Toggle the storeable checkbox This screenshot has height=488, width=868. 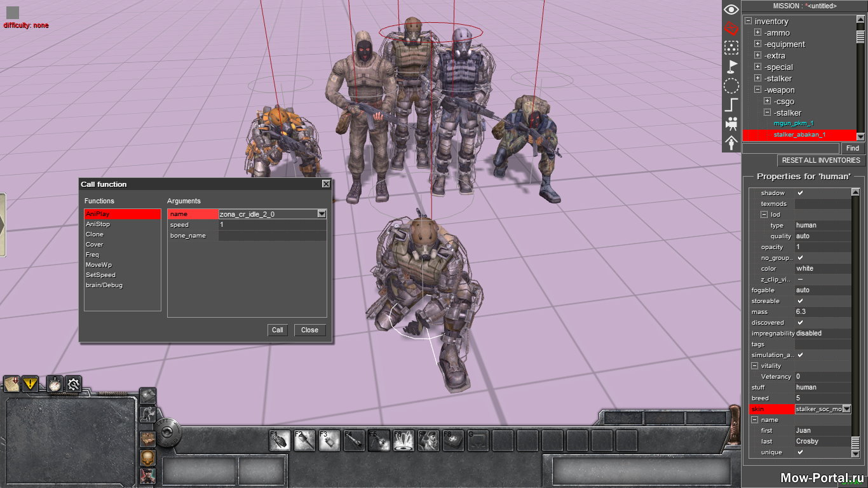(x=800, y=301)
